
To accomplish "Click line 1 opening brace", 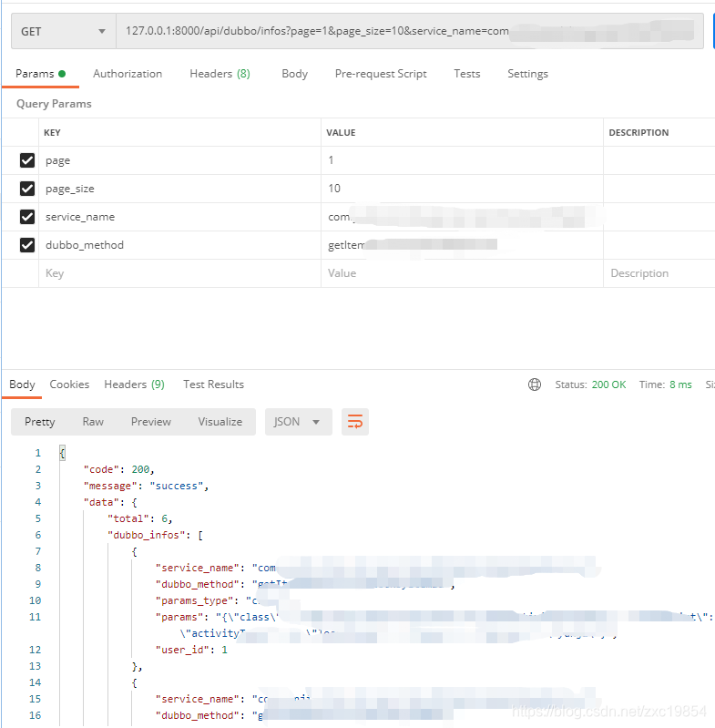I will tap(62, 453).
